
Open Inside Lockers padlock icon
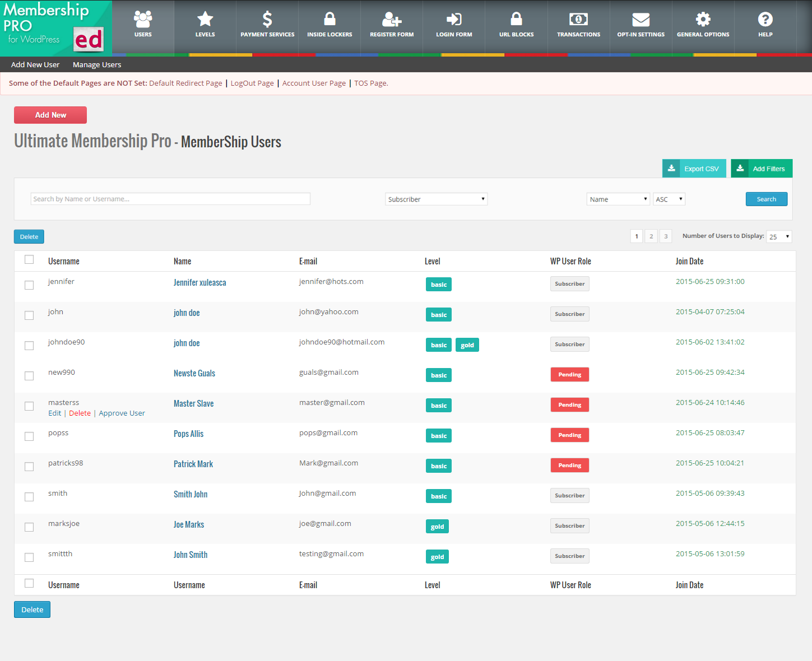tap(330, 19)
